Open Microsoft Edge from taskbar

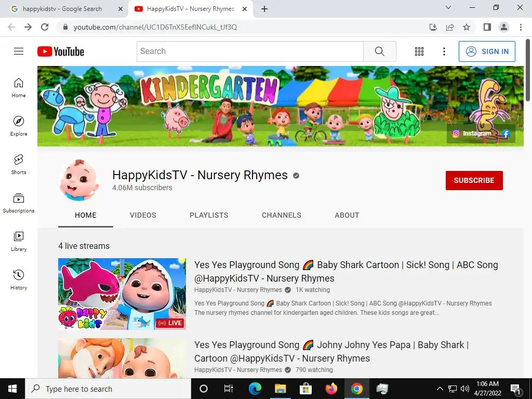click(x=255, y=389)
